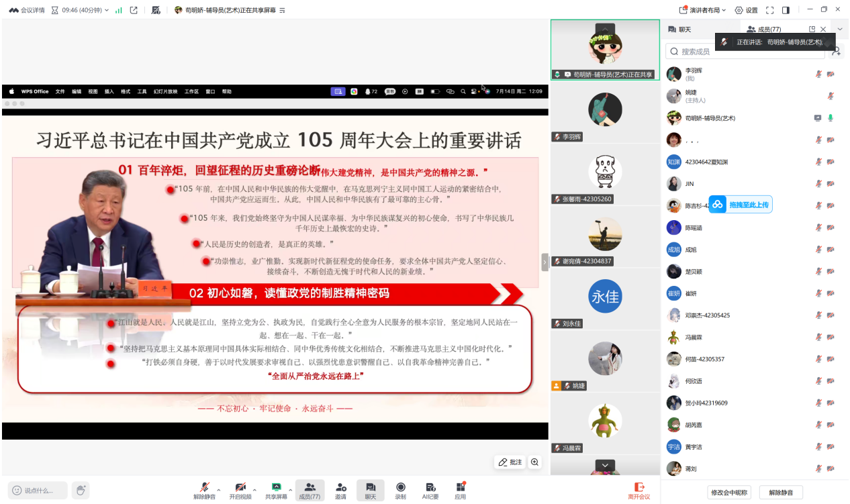Open the 录制 recording tool
This screenshot has height=504, width=850.
401,490
